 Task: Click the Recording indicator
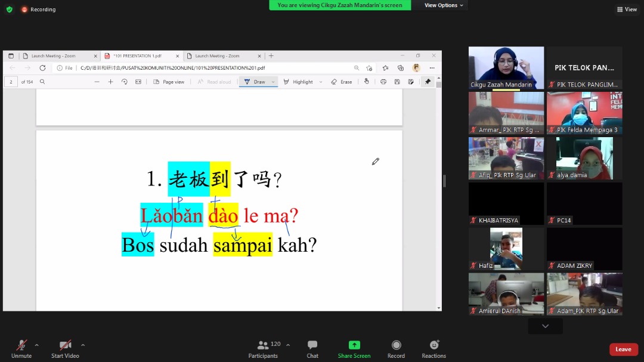tap(39, 10)
